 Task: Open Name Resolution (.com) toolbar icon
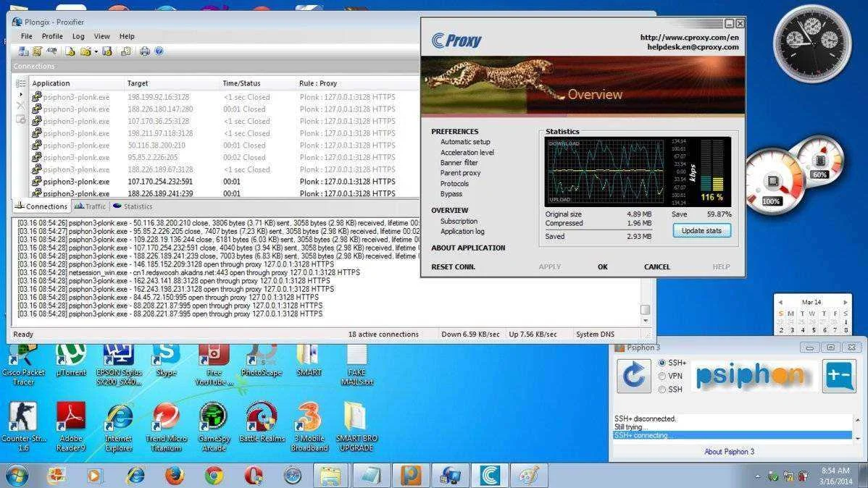tap(51, 51)
